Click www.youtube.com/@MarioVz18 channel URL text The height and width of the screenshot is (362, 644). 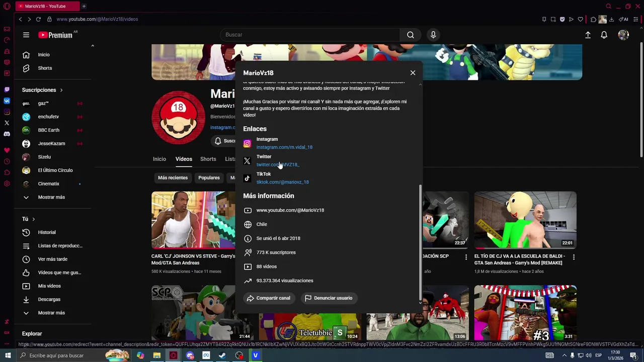tap(290, 210)
